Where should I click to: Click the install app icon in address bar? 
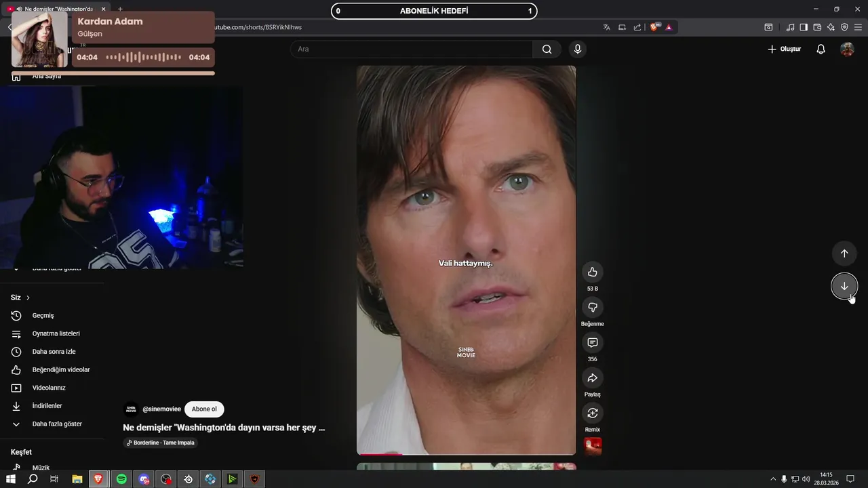click(622, 27)
